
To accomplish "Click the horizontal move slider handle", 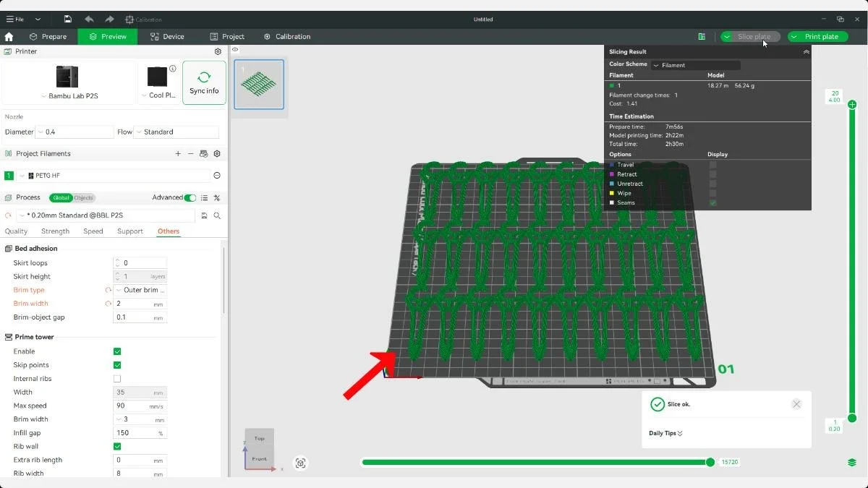I will [x=710, y=462].
